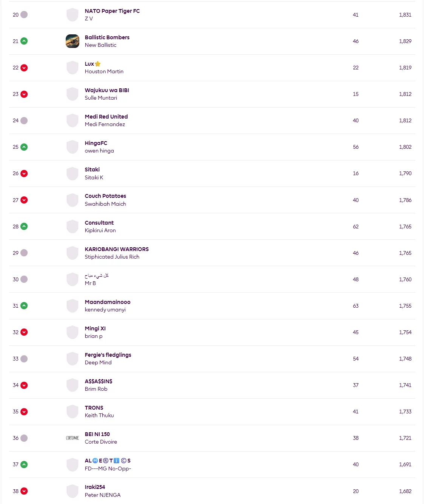Open Medi Red United team entry
424x504 pixels.
tap(106, 117)
